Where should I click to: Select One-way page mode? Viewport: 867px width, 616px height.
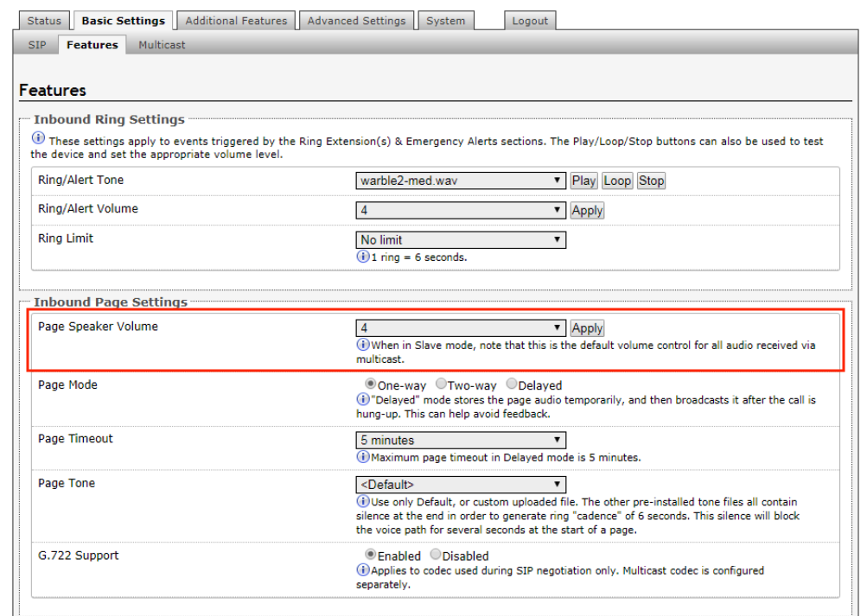point(371,384)
